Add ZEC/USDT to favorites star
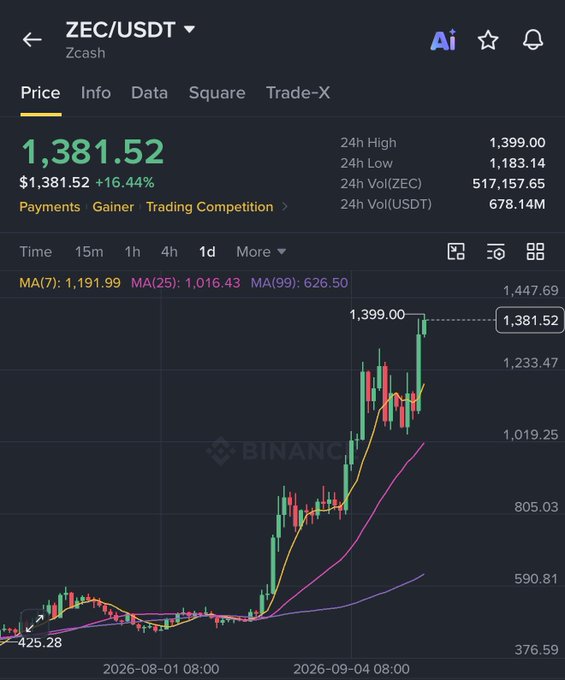This screenshot has height=680, width=565. point(488,40)
